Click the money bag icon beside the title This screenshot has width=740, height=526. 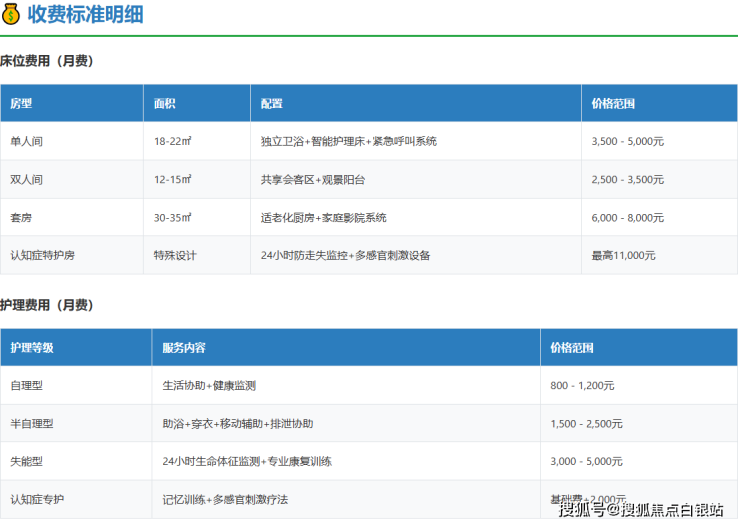[x=11, y=15]
